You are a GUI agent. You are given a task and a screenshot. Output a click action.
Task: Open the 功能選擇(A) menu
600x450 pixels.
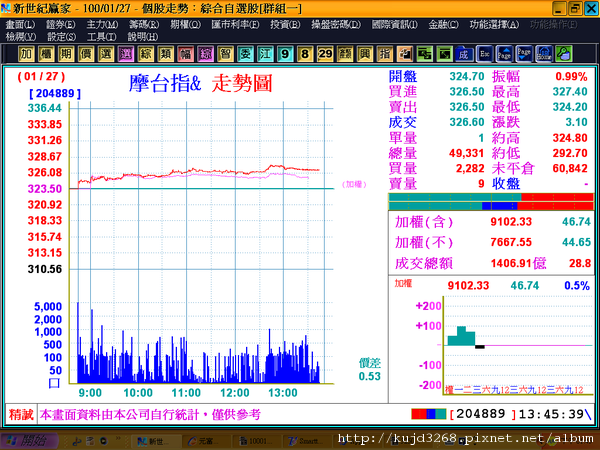[x=494, y=25]
